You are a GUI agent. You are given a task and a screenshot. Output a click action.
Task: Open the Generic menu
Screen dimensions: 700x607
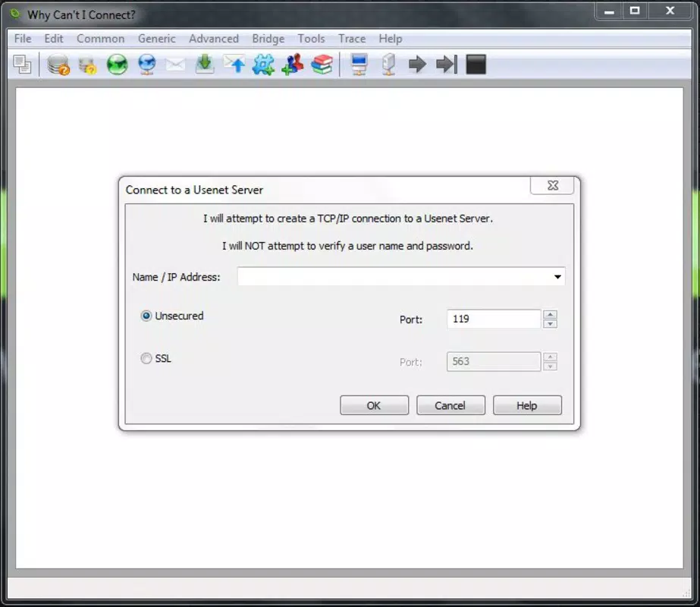pyautogui.click(x=157, y=39)
